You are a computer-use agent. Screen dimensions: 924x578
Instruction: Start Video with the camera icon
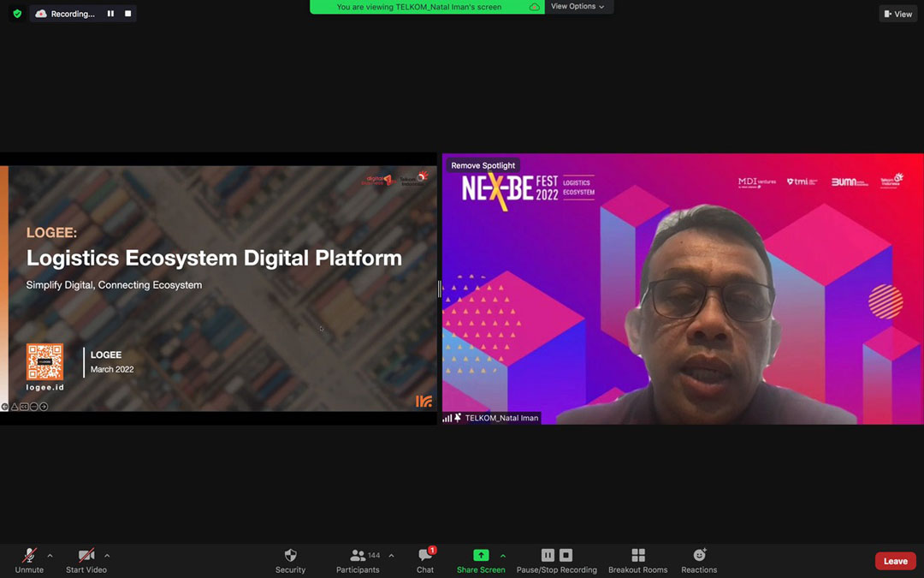(x=86, y=560)
